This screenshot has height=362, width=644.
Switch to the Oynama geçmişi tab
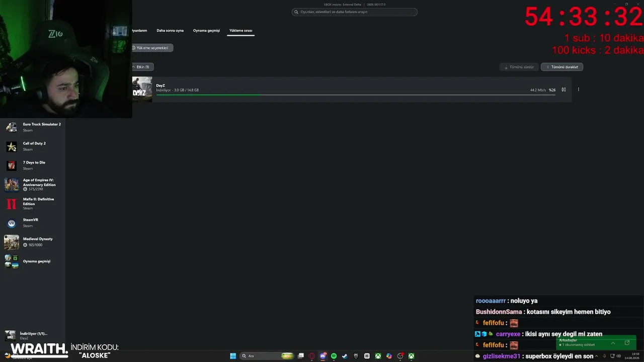pos(206,31)
